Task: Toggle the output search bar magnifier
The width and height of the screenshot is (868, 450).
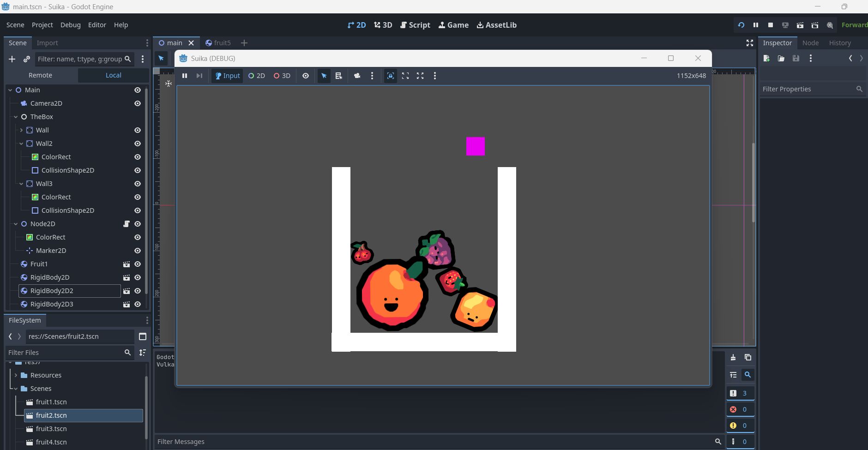Action: (747, 375)
